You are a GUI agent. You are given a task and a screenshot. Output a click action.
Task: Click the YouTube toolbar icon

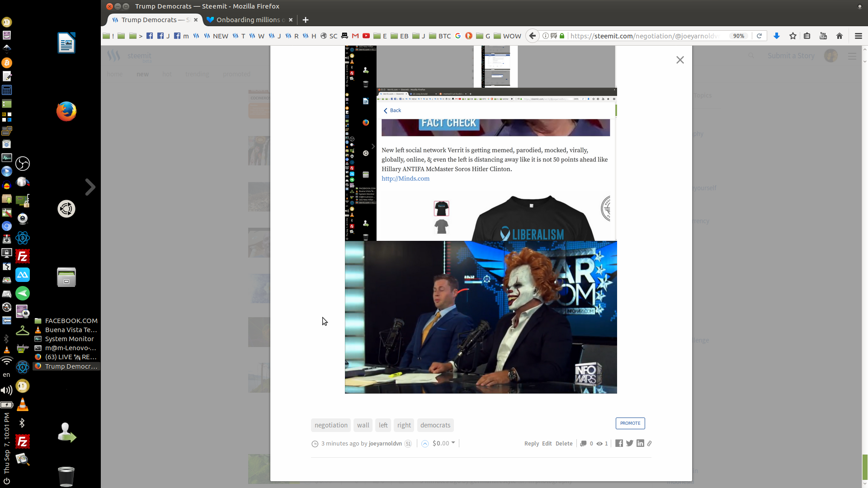[x=823, y=36]
